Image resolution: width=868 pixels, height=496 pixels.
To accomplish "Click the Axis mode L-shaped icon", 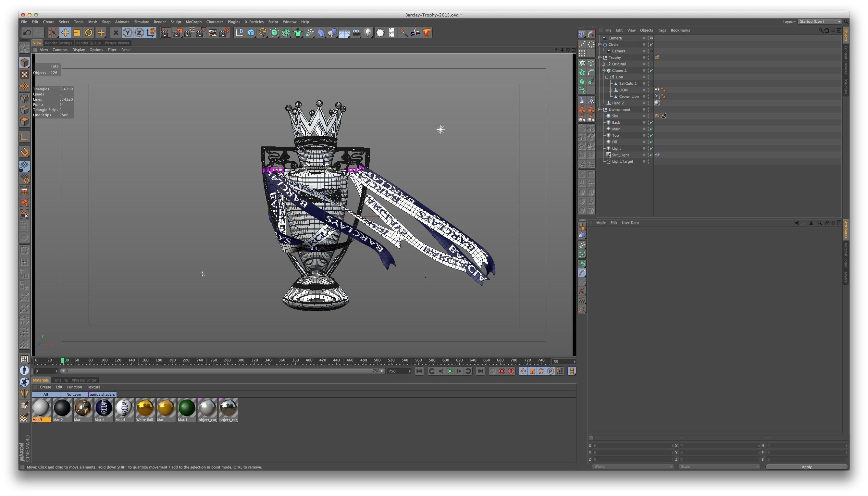I will click(x=24, y=137).
